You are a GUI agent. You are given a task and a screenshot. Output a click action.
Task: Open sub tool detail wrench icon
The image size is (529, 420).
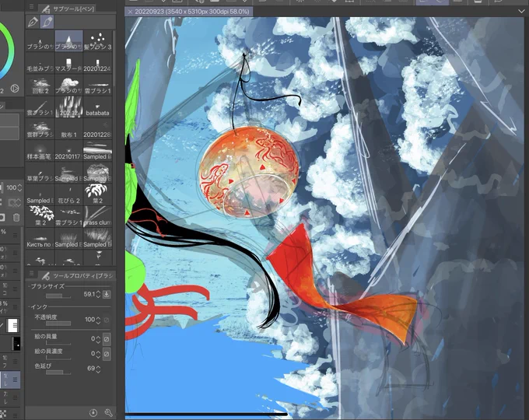(108, 412)
